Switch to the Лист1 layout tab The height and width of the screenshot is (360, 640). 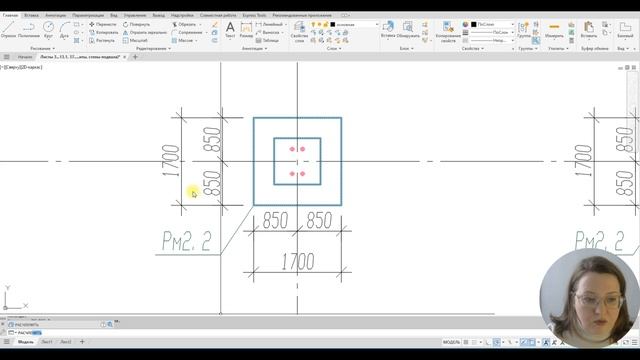point(47,342)
